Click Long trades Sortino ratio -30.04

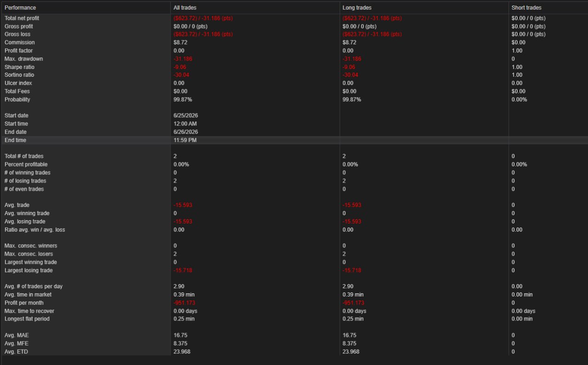point(351,75)
